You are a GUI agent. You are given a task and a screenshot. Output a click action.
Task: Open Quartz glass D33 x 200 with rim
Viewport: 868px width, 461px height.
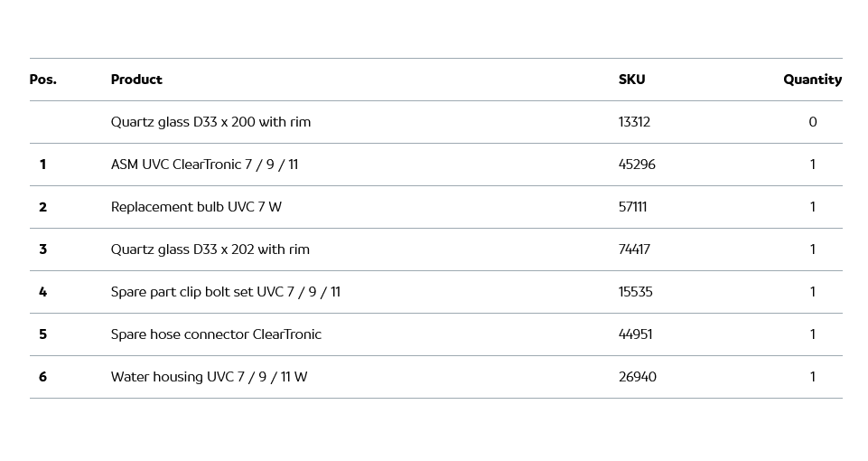click(210, 122)
